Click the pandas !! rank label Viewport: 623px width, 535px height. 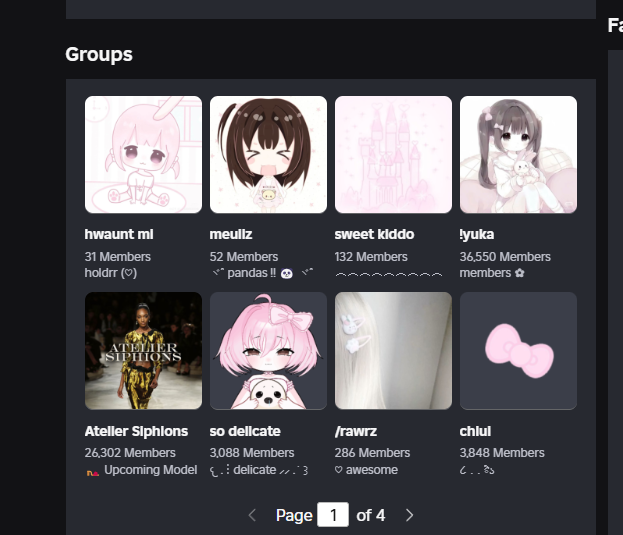(x=263, y=273)
